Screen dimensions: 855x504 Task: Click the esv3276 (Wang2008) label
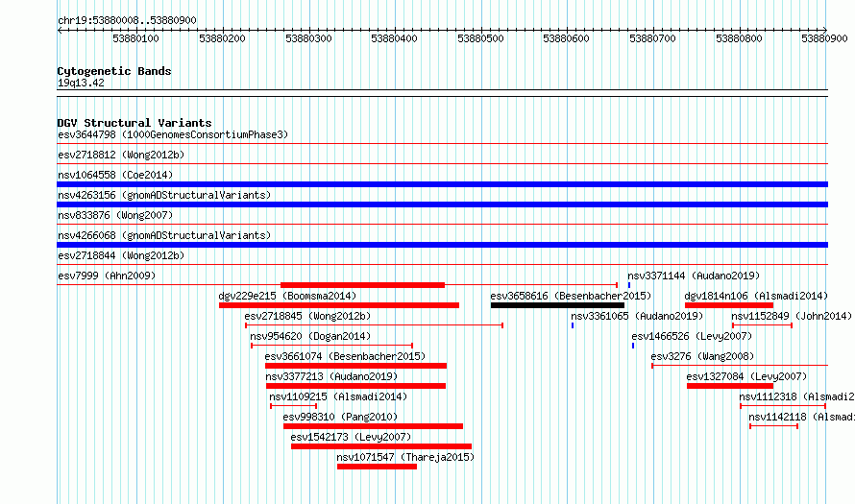pos(702,356)
